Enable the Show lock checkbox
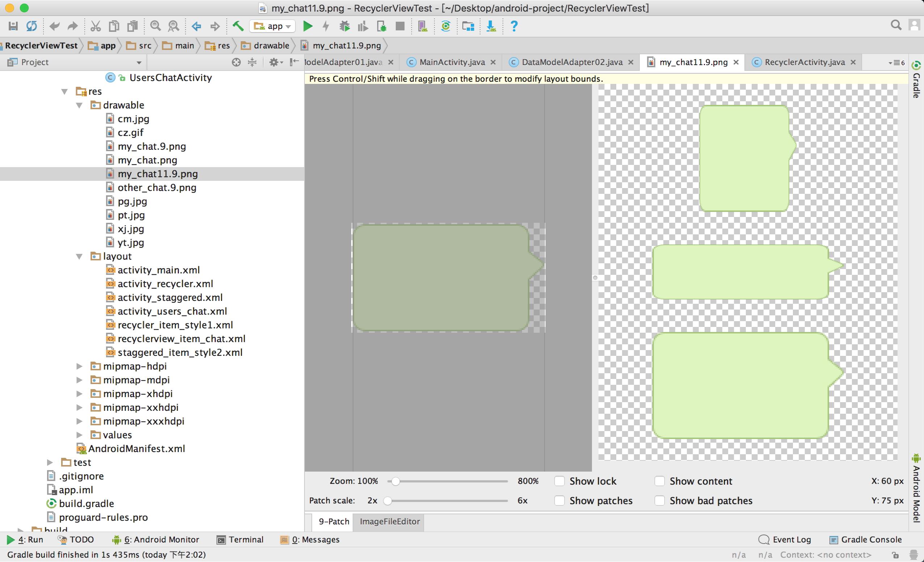The height and width of the screenshot is (562, 924). click(x=559, y=481)
